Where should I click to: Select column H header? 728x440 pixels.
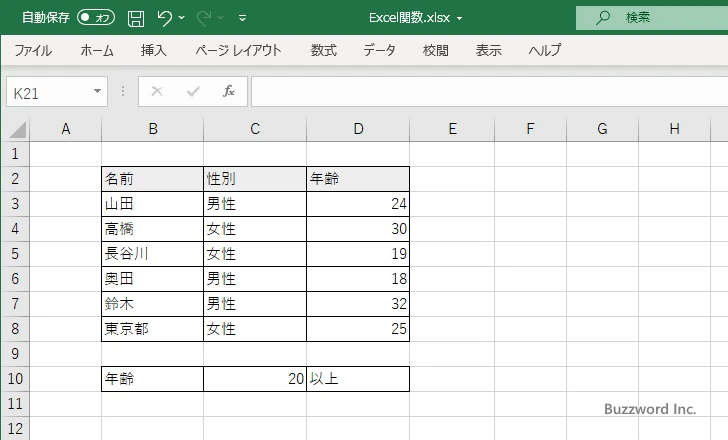tap(674, 129)
